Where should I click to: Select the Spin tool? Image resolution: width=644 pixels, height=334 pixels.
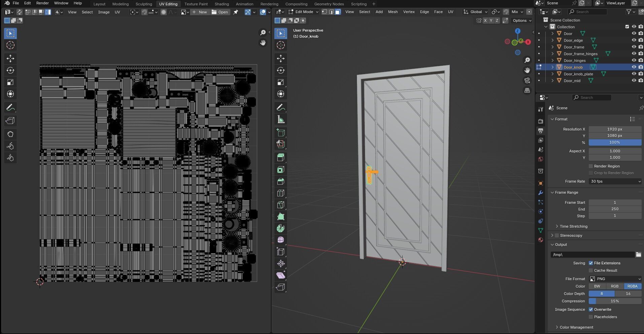(x=281, y=228)
